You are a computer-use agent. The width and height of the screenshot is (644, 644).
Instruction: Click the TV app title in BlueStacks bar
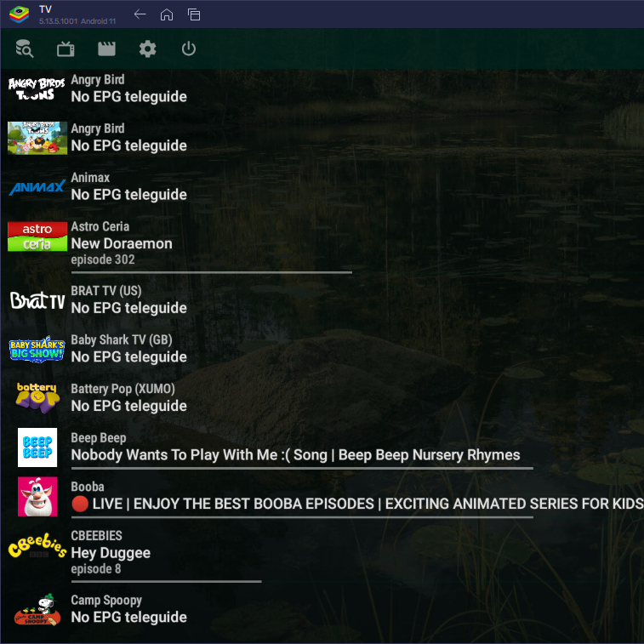[x=46, y=9]
